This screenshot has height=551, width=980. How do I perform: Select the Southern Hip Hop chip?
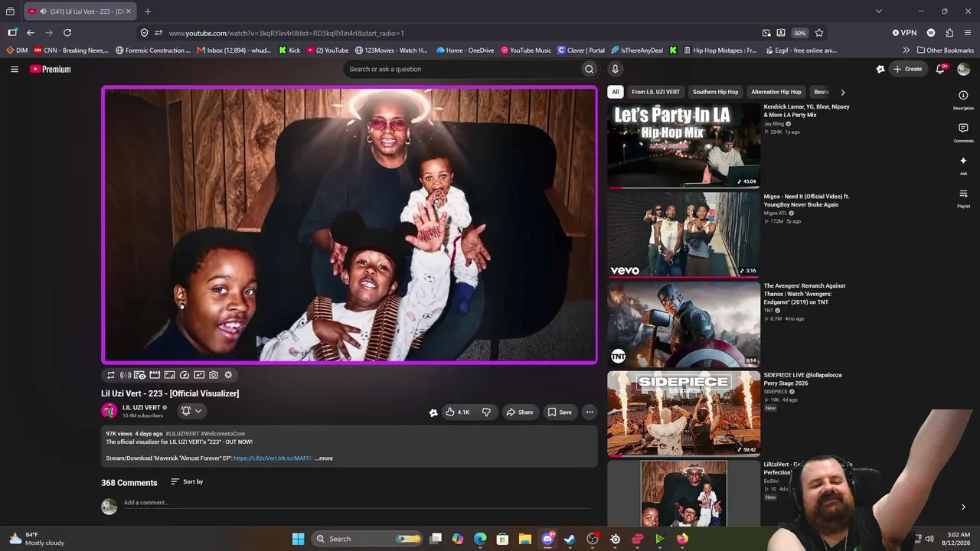[x=715, y=92]
